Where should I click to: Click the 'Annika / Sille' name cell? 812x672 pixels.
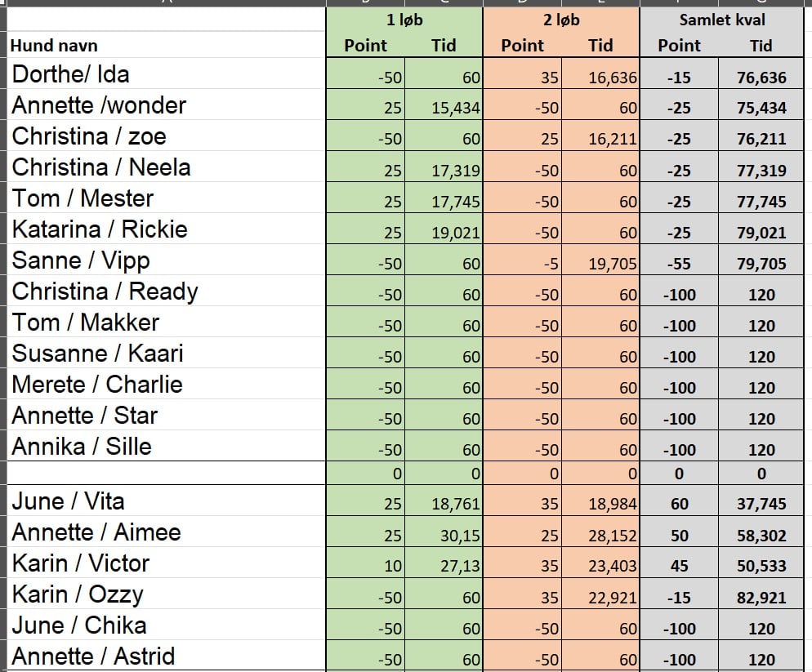point(166,446)
